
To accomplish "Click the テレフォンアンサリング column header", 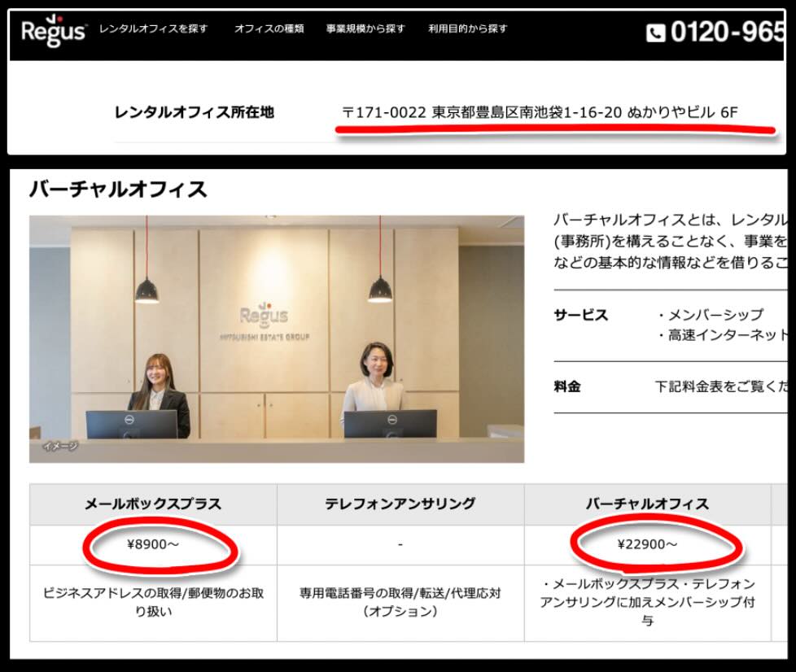I will tap(400, 504).
